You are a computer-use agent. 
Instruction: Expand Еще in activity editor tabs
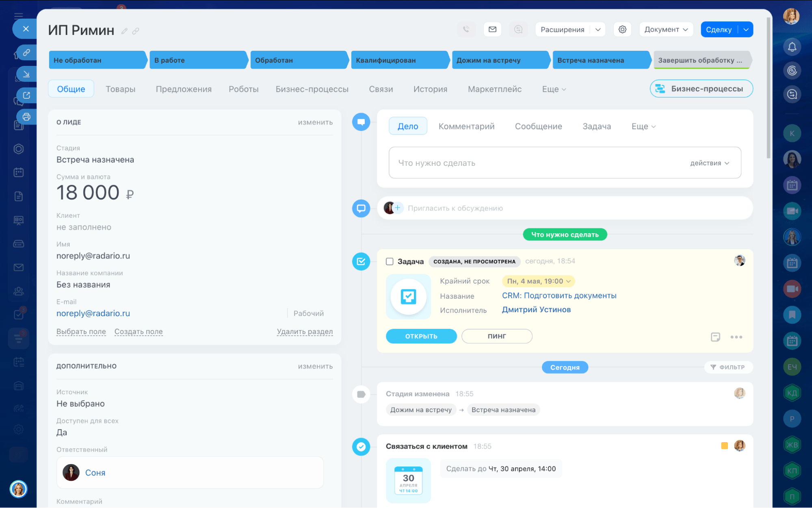pyautogui.click(x=643, y=126)
